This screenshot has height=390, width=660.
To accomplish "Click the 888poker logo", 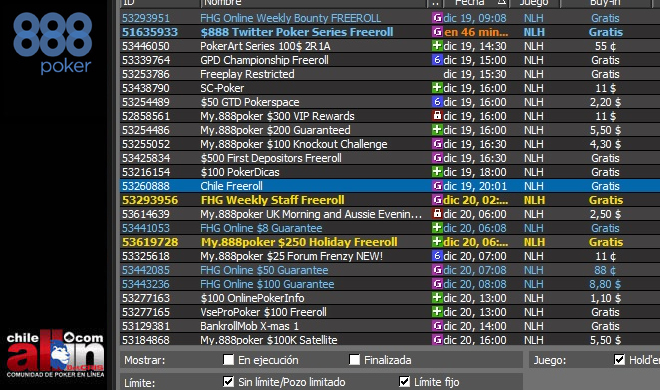I will [53, 43].
